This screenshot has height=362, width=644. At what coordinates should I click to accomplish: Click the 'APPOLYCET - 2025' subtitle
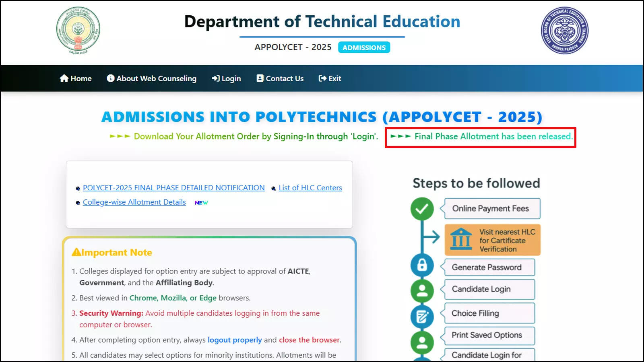293,47
